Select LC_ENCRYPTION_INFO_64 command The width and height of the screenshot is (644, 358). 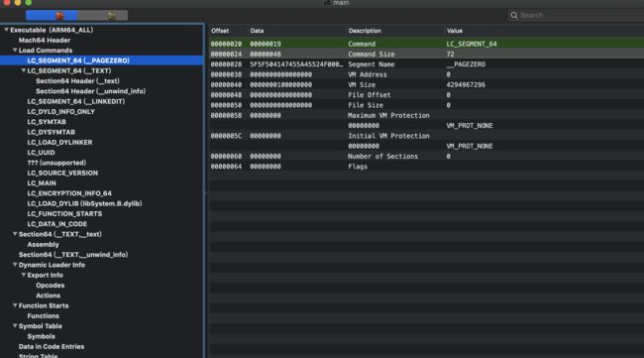pos(69,193)
